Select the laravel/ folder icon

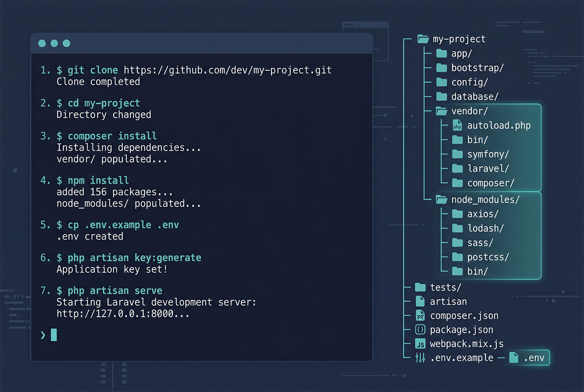coord(457,168)
